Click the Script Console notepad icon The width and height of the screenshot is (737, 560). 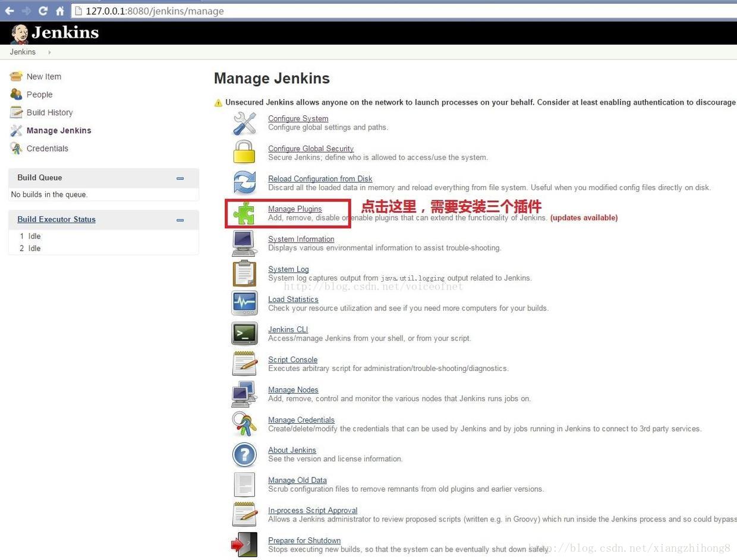coord(244,363)
